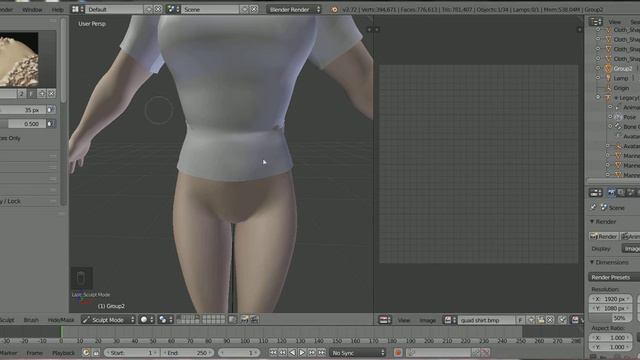
Task: Jump to last frame playback button
Action: click(322, 353)
